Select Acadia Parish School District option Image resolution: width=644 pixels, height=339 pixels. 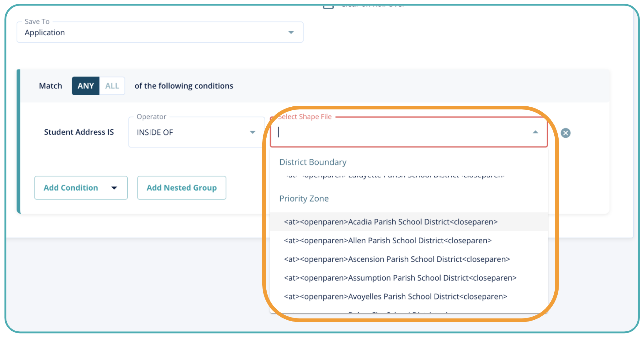391,222
